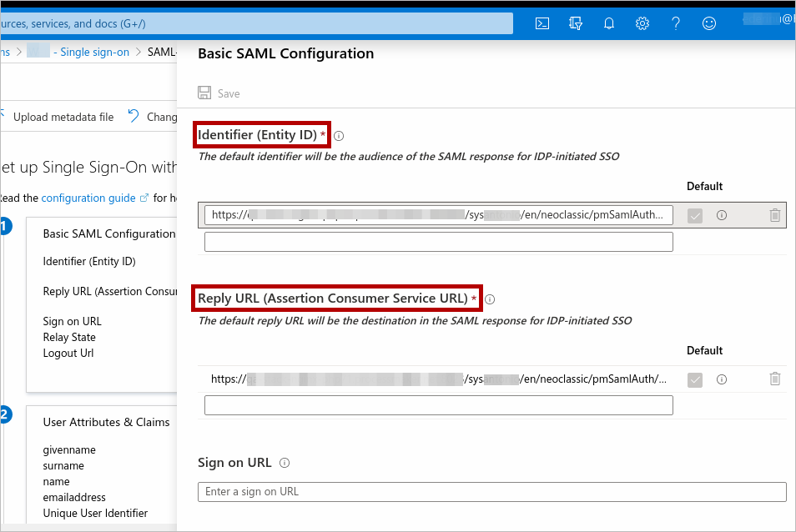
Task: Delete the Identifier (Entity ID) URL entry
Action: [x=774, y=215]
